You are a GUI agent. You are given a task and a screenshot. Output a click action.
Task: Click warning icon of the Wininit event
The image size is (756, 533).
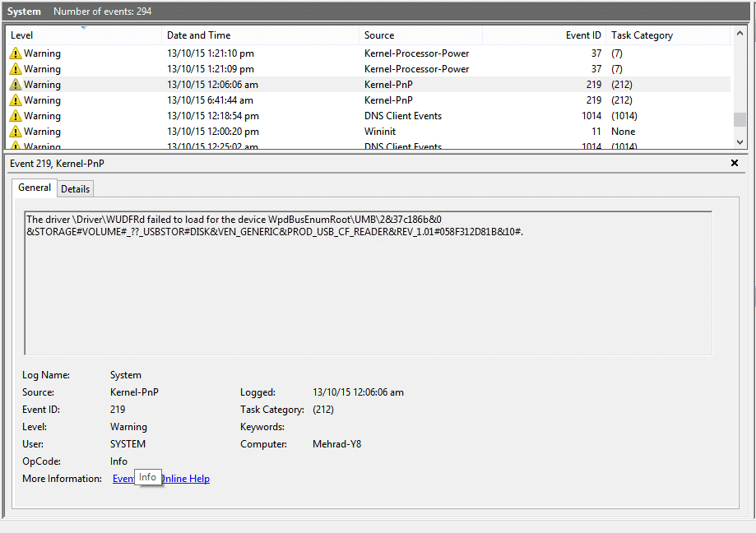15,132
